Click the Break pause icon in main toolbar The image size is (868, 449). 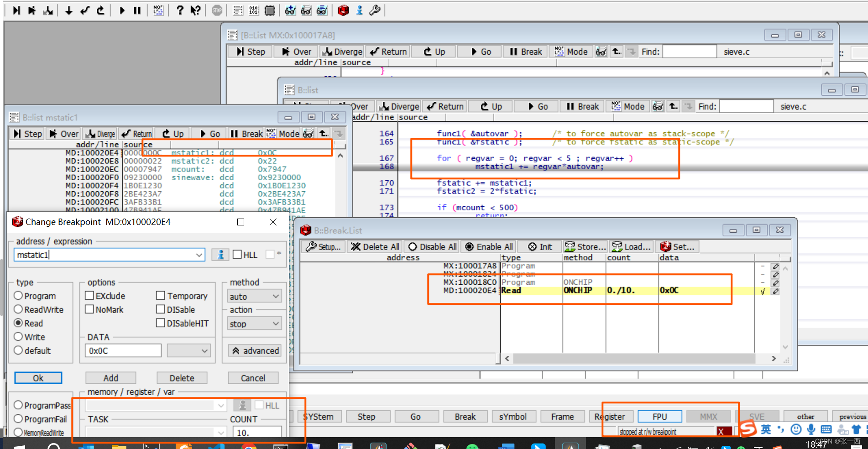tap(137, 10)
